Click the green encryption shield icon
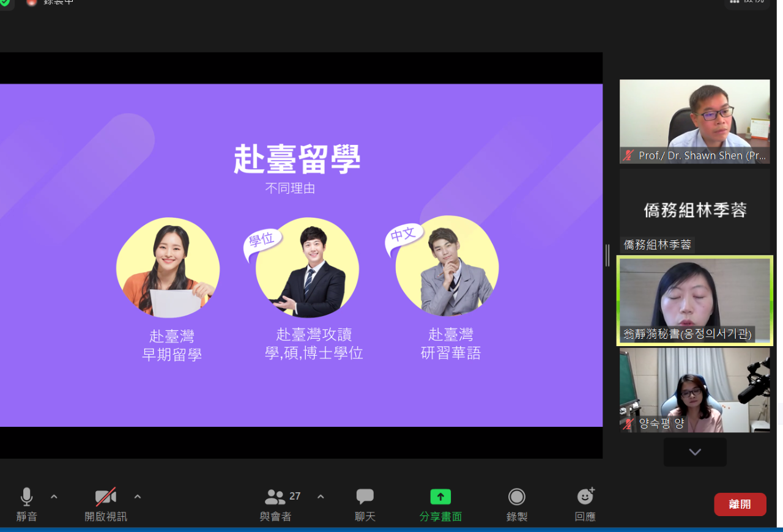 [x=5, y=2]
